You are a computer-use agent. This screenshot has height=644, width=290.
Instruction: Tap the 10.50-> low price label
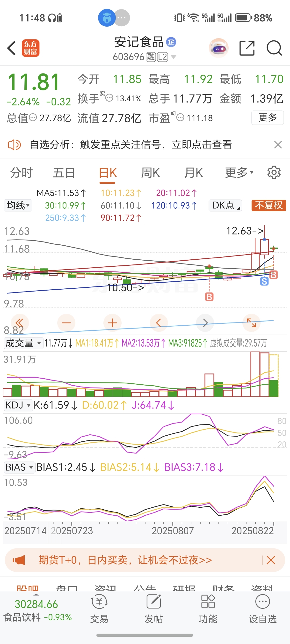pyautogui.click(x=125, y=287)
